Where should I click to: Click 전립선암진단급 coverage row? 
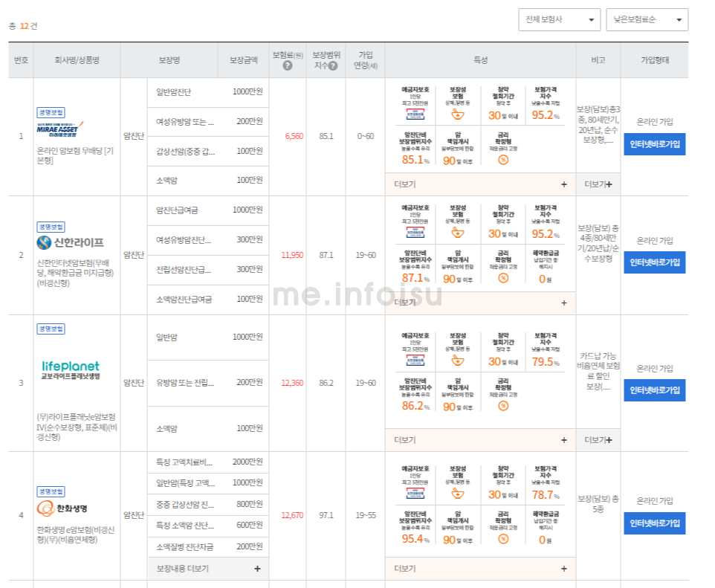click(208, 270)
